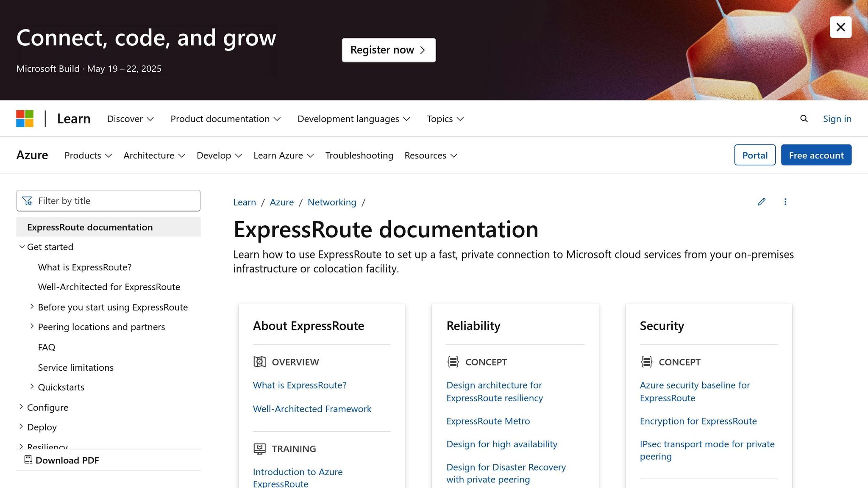Click the Microsoft logo
The width and height of the screenshot is (868, 488).
(25, 119)
